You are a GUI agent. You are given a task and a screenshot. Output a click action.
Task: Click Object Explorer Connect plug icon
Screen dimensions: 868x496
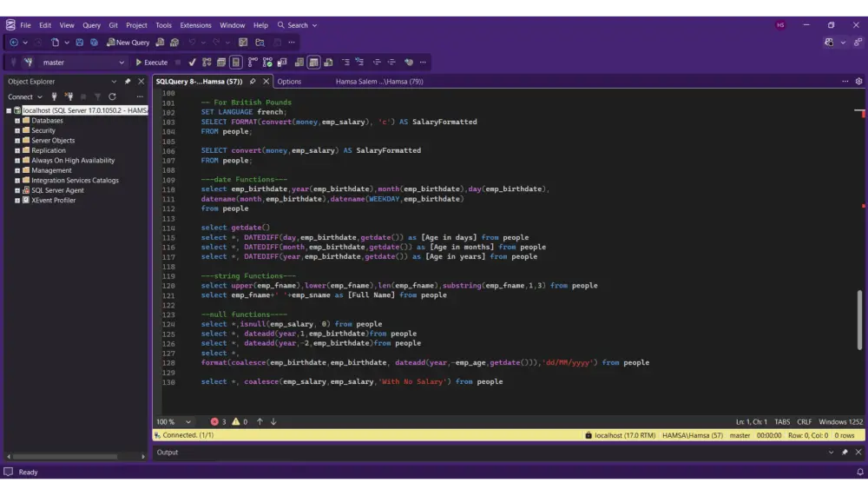54,96
